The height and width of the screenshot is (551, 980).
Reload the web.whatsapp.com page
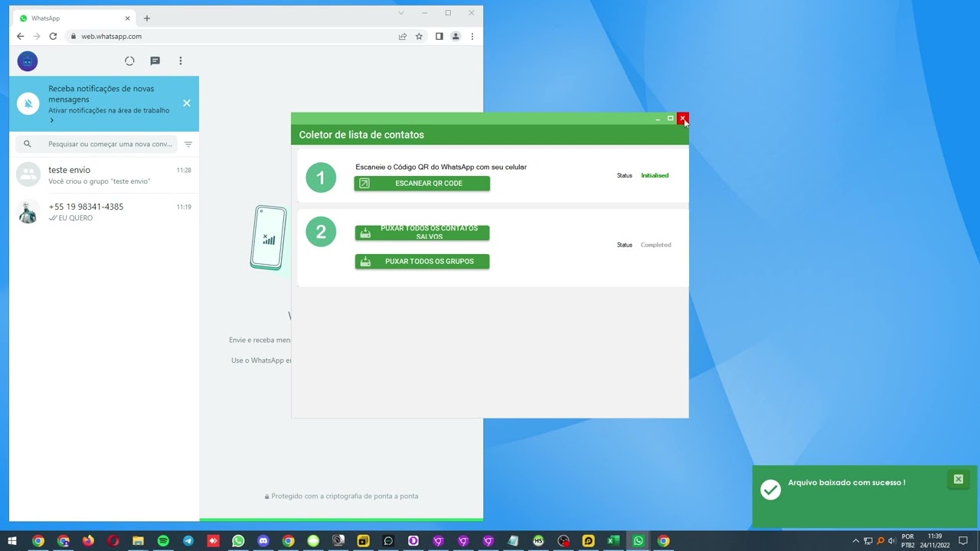53,36
